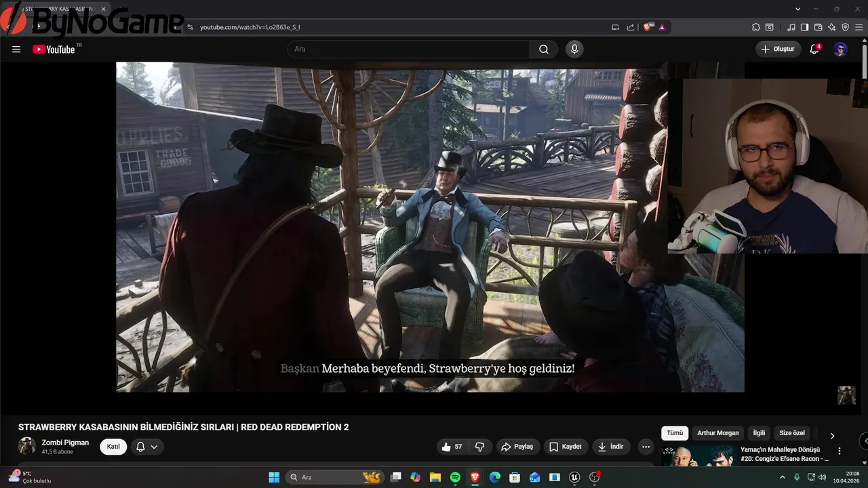Open the volume speaker control in tray
The image size is (868, 488).
[823, 477]
